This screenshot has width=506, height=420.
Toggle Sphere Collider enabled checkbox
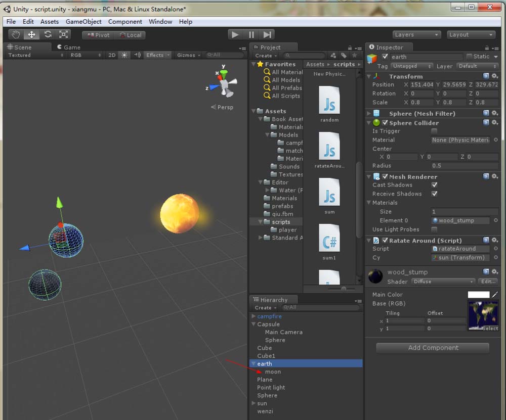click(385, 123)
